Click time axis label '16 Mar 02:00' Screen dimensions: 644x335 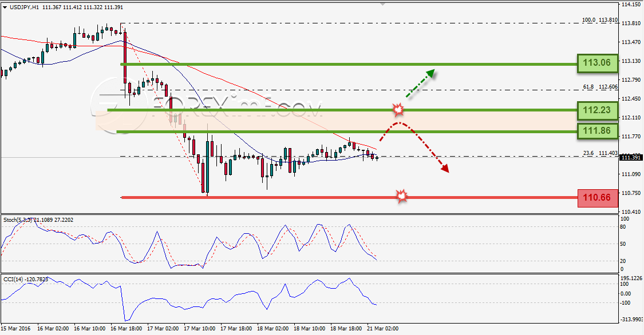tap(53, 329)
